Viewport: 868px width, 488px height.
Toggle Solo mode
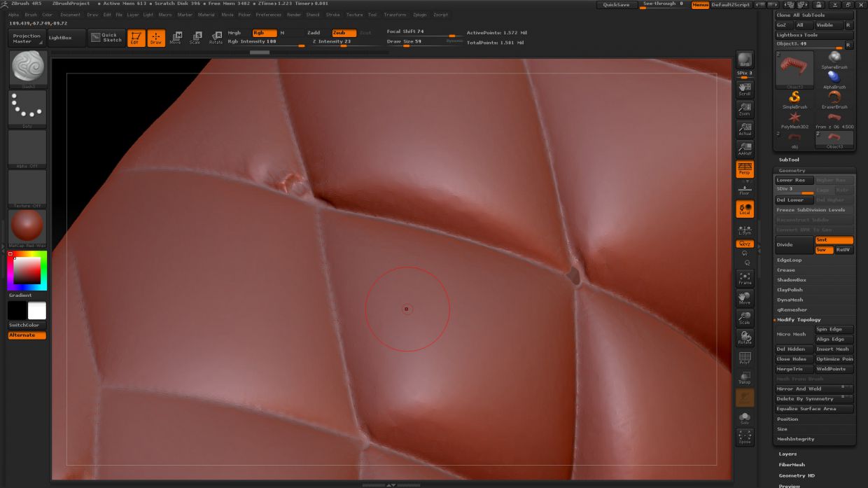745,417
